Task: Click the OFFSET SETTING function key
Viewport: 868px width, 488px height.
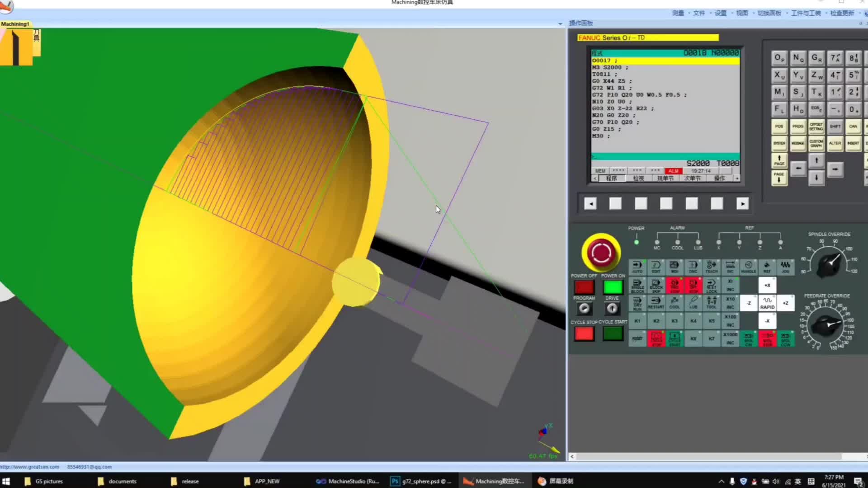Action: [x=816, y=127]
